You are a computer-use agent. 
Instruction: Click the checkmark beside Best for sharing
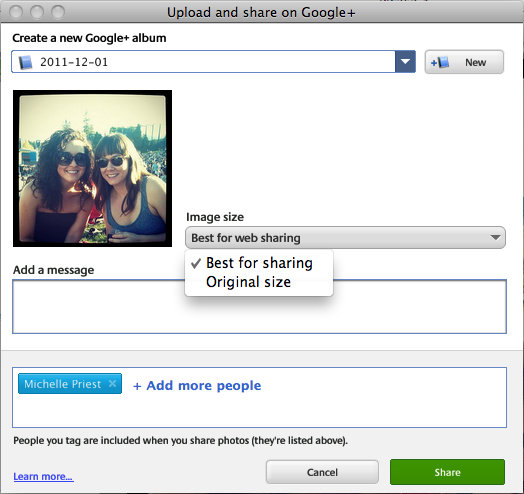tap(196, 263)
